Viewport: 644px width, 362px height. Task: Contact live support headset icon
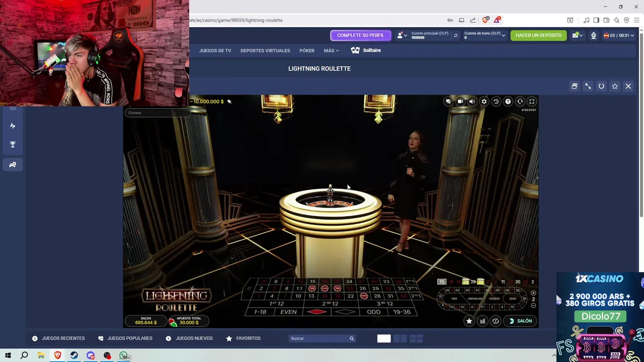pos(520,102)
